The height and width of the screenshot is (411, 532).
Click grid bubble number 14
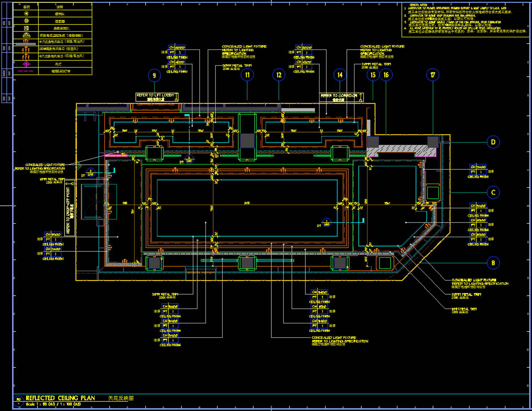click(340, 75)
